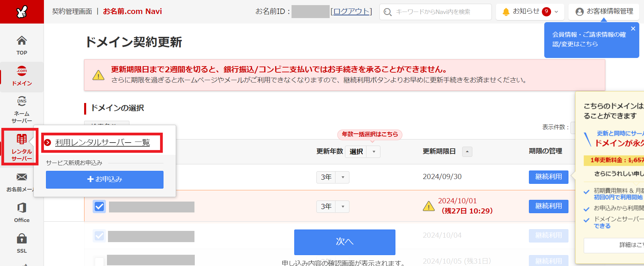This screenshot has width=644, height=266.
Task: Click the warning triangle beside 2024/10/01
Action: tap(429, 206)
